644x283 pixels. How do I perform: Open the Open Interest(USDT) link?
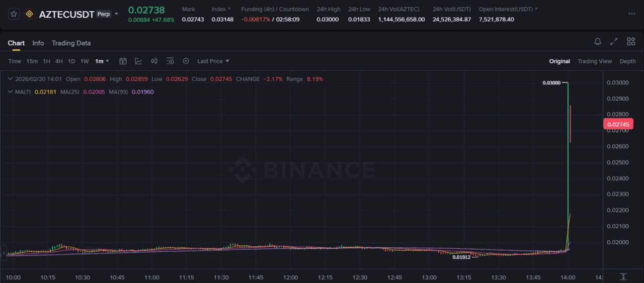click(508, 9)
